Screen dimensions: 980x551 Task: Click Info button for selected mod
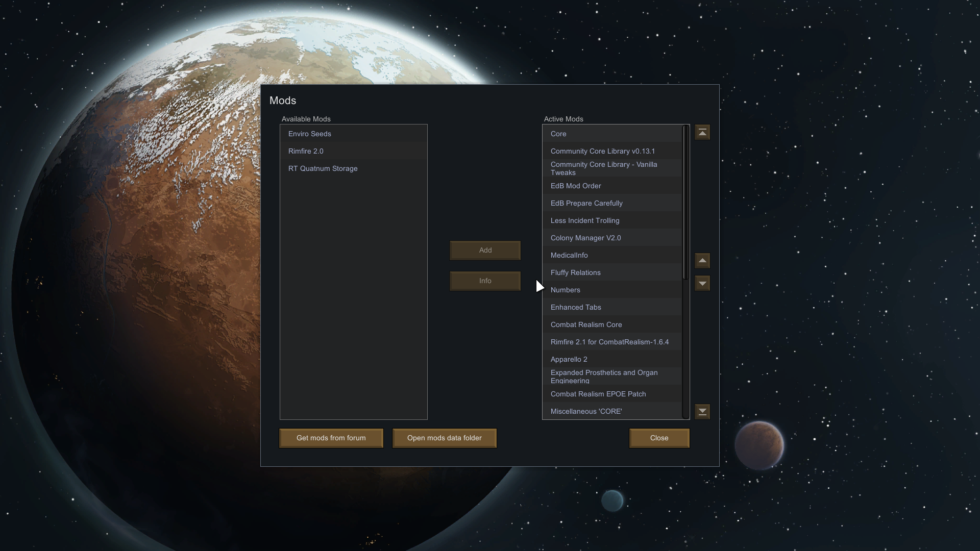(484, 281)
